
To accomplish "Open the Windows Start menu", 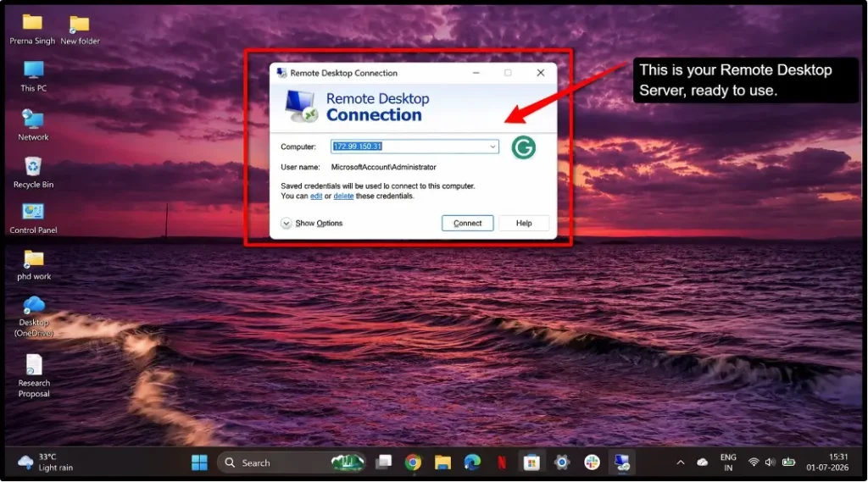I will point(199,463).
